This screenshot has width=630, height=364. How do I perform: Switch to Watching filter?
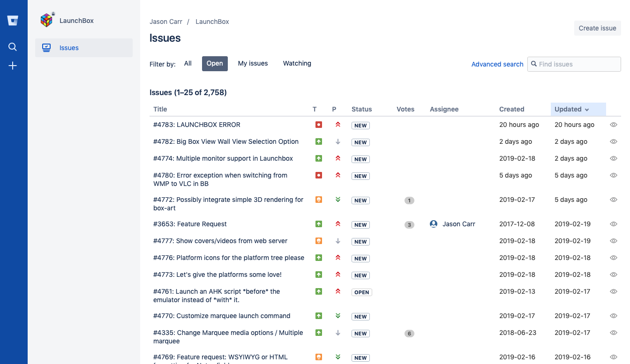point(297,63)
